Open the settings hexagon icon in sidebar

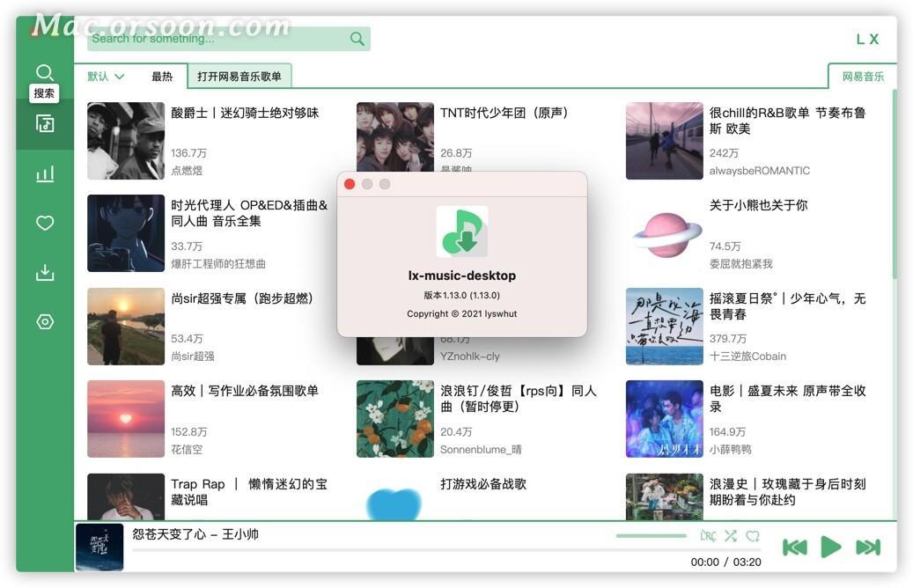coord(45,322)
